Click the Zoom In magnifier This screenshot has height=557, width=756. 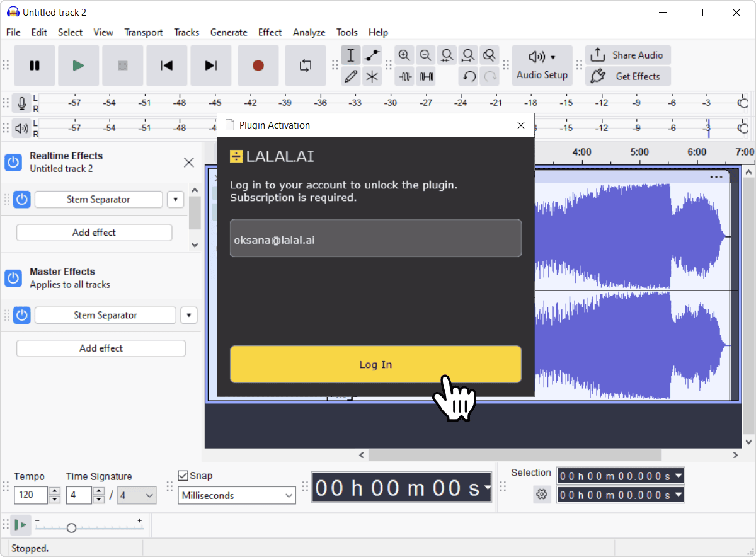(404, 55)
